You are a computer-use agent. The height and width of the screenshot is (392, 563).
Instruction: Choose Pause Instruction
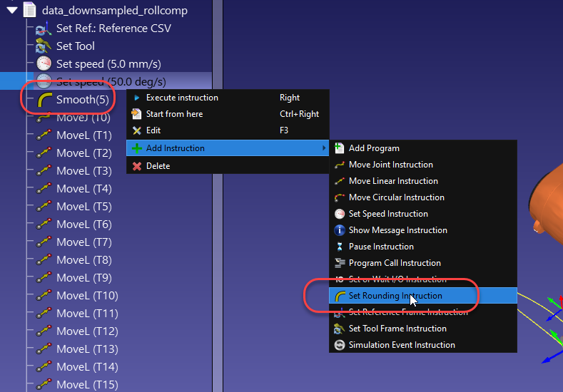point(423,247)
